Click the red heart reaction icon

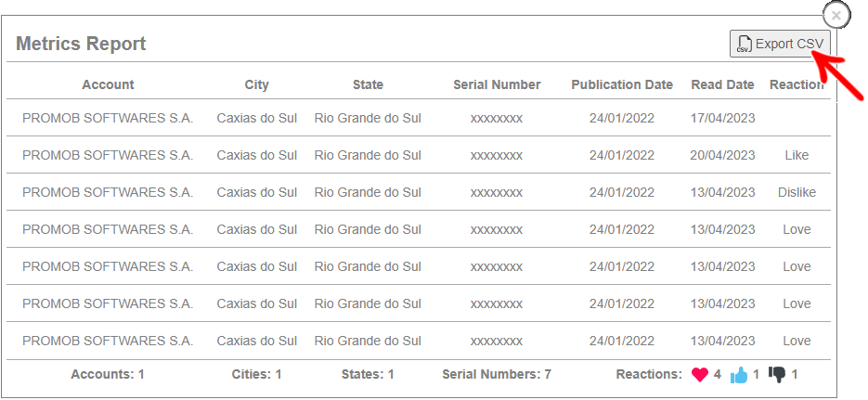700,375
